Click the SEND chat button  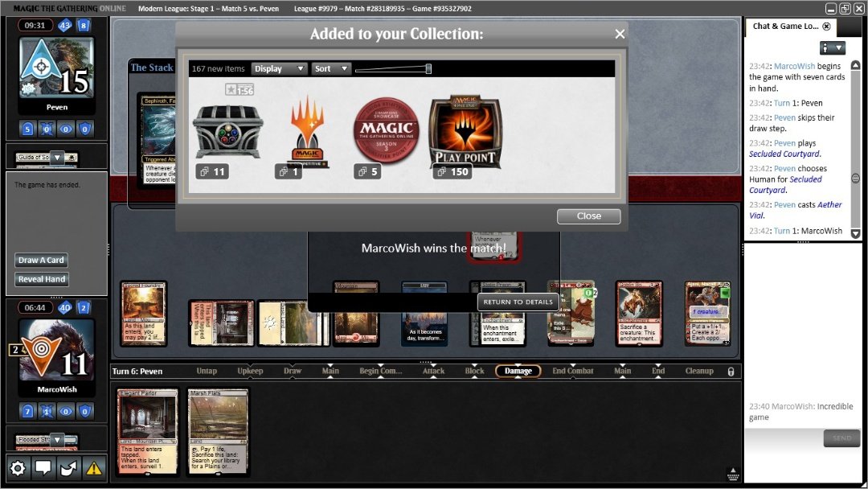point(842,438)
